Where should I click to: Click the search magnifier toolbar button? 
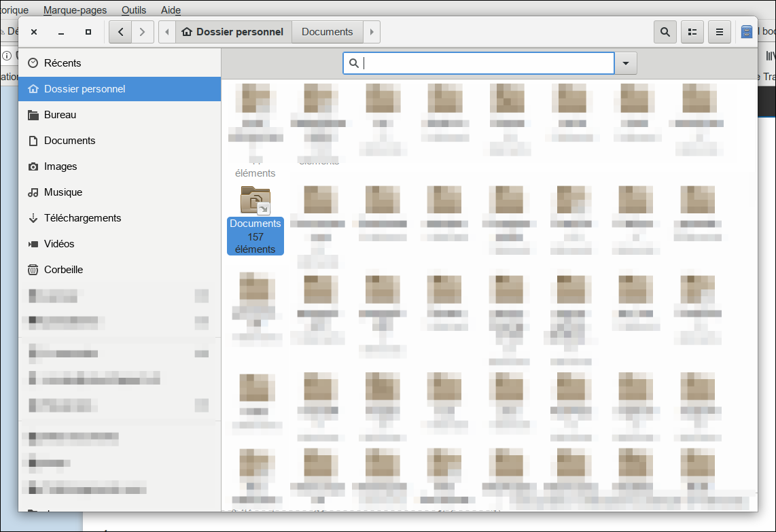point(665,32)
